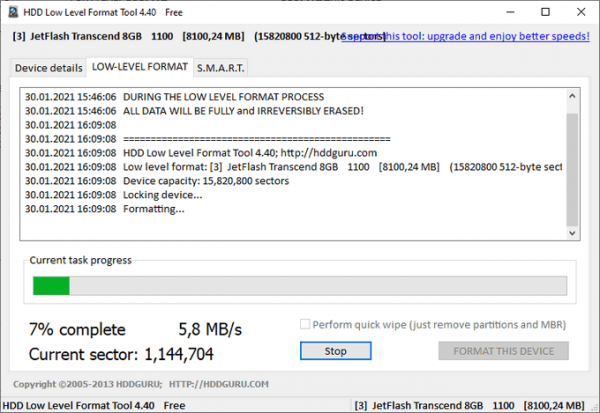Click the log scrollbar down arrow

tap(572, 233)
